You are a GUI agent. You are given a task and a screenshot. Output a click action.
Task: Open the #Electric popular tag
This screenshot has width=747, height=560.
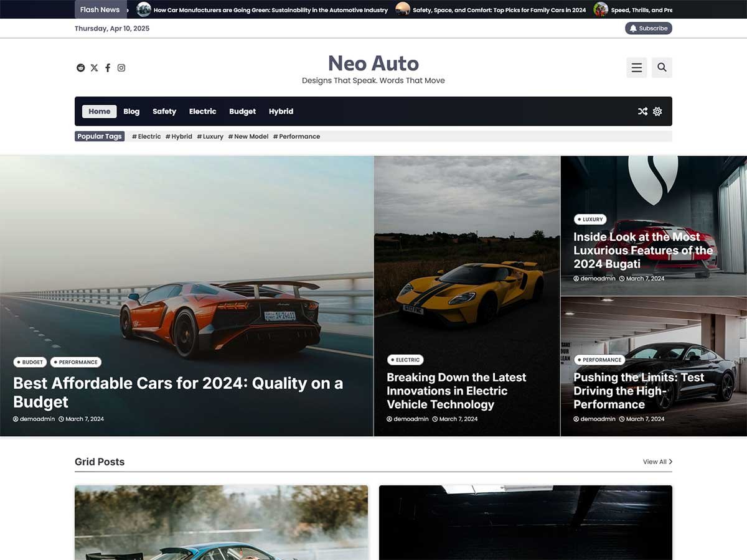[146, 136]
